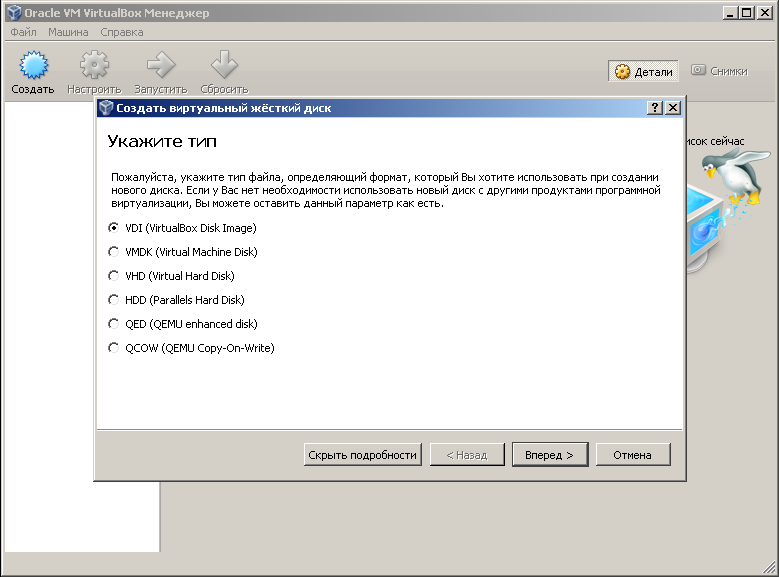Click the resize grip in window corner
The image size is (779, 577).
769,567
